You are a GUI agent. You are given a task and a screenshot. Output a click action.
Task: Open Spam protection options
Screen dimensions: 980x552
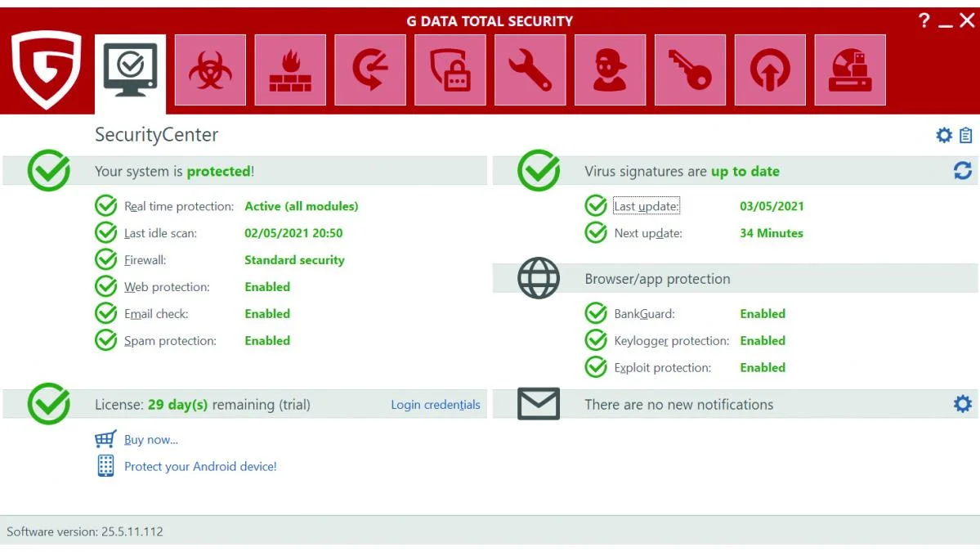[x=170, y=341]
